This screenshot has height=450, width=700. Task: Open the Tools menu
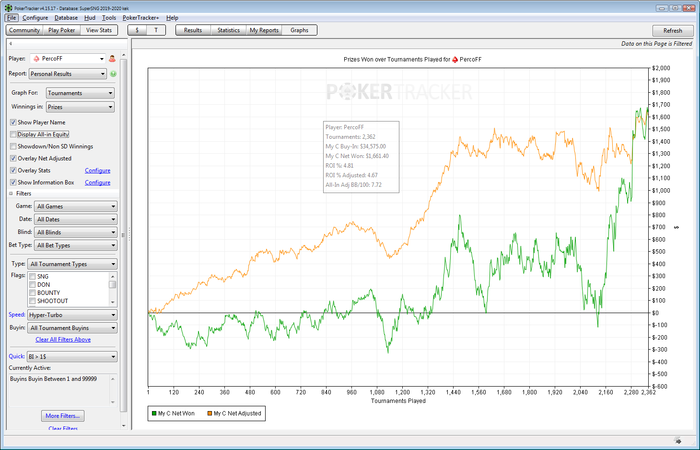109,18
